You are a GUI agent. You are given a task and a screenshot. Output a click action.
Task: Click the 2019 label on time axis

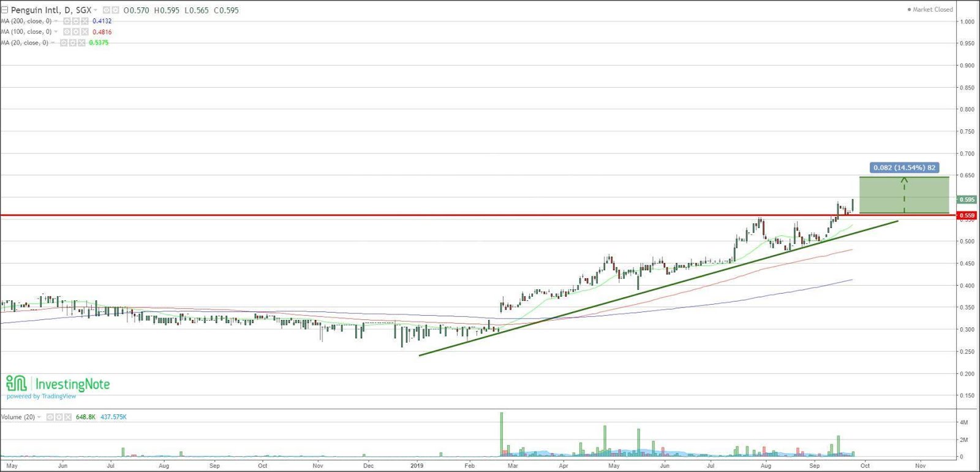tap(417, 466)
